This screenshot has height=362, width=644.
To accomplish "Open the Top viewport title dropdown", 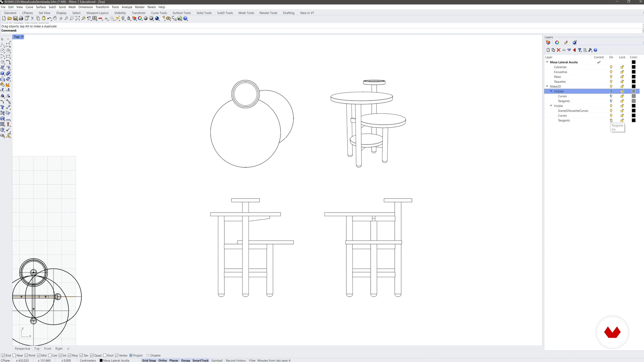I will pos(22,37).
